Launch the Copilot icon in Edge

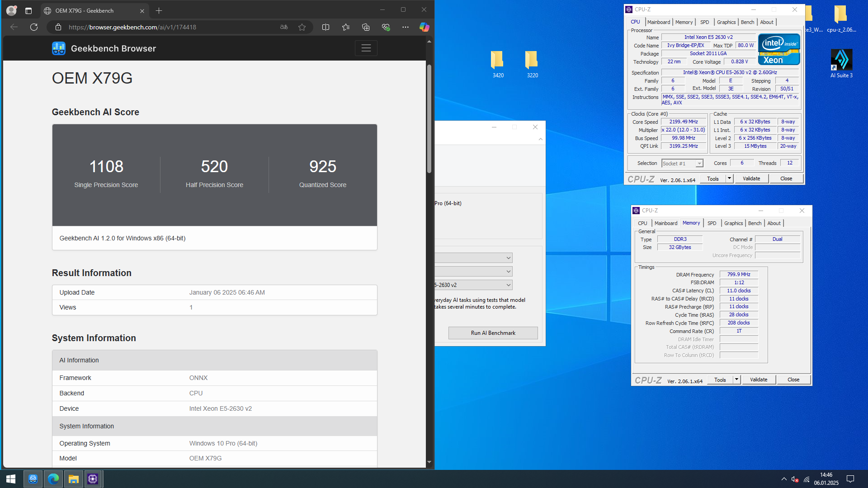coord(424,27)
